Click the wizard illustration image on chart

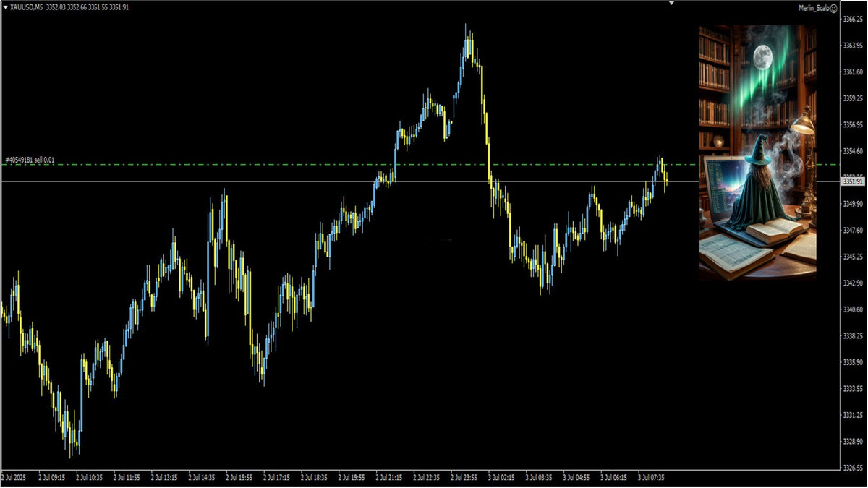757,152
